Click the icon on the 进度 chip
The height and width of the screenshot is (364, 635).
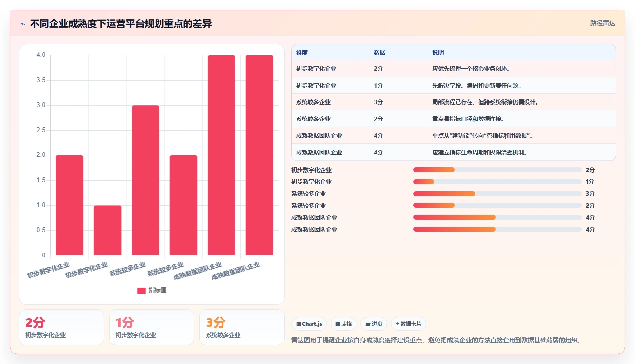coord(368,324)
